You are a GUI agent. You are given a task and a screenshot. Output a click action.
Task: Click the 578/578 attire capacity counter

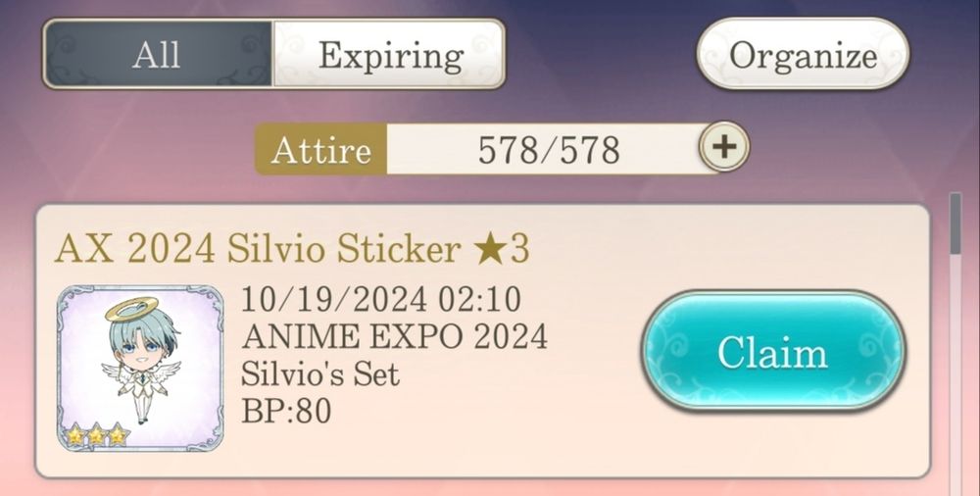pos(549,150)
